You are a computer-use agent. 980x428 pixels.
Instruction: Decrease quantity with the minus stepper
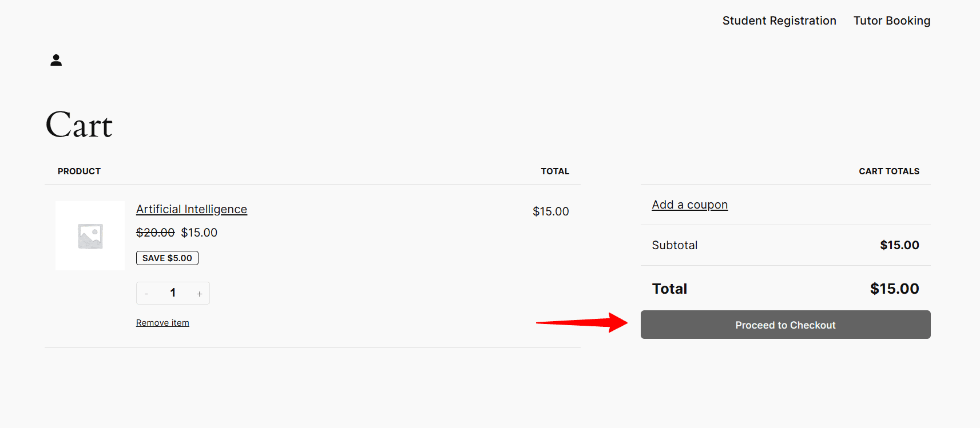(x=146, y=293)
